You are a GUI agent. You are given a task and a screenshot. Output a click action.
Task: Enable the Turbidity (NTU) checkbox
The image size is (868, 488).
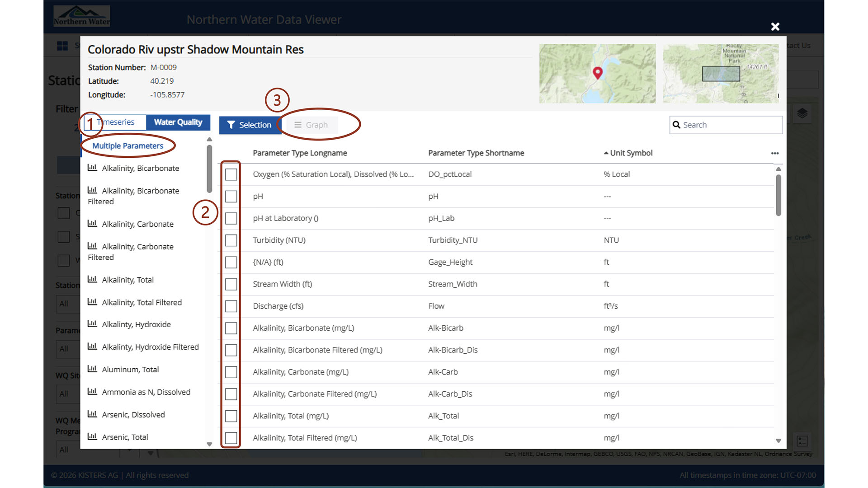coord(231,240)
